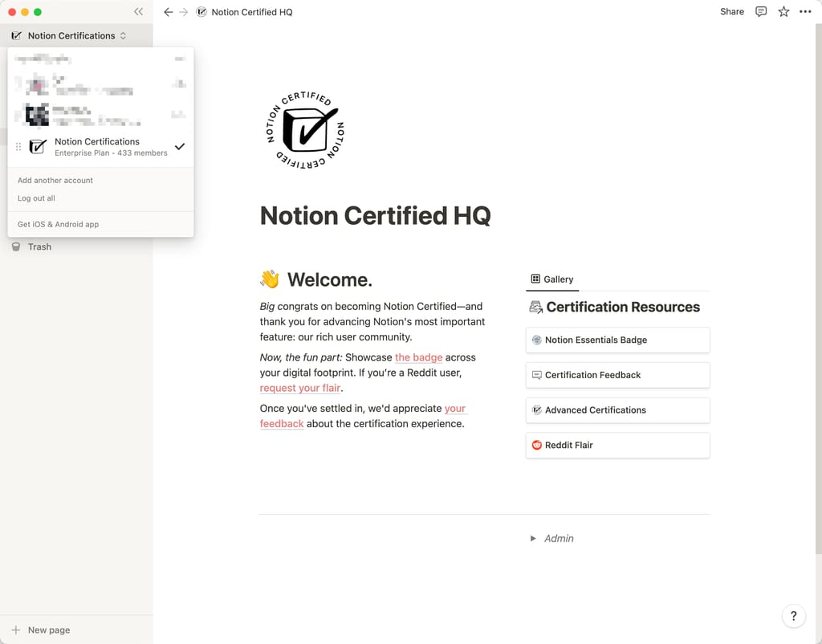Open the Reddit Flair card
The image size is (822, 644).
tap(617, 445)
